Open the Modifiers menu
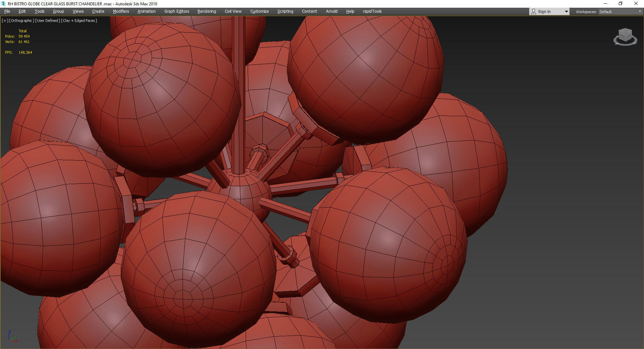Screen dimensions: 644x349 (x=121, y=11)
